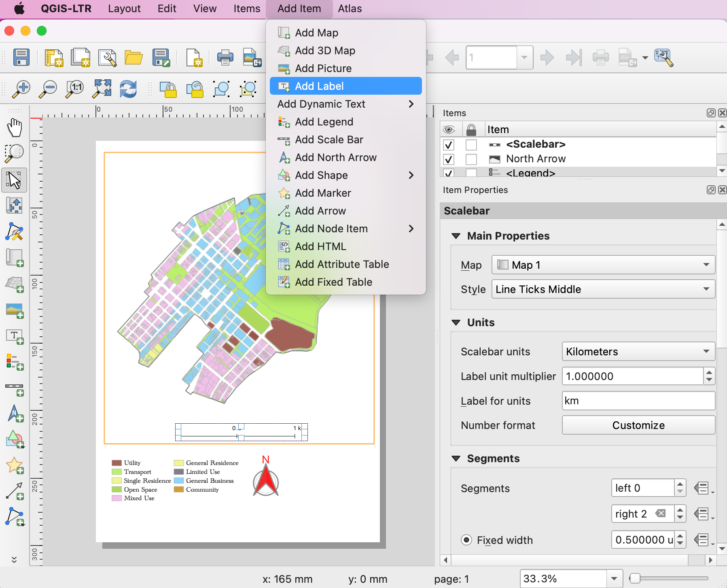Select the Add Label tool in sidebar

15,336
